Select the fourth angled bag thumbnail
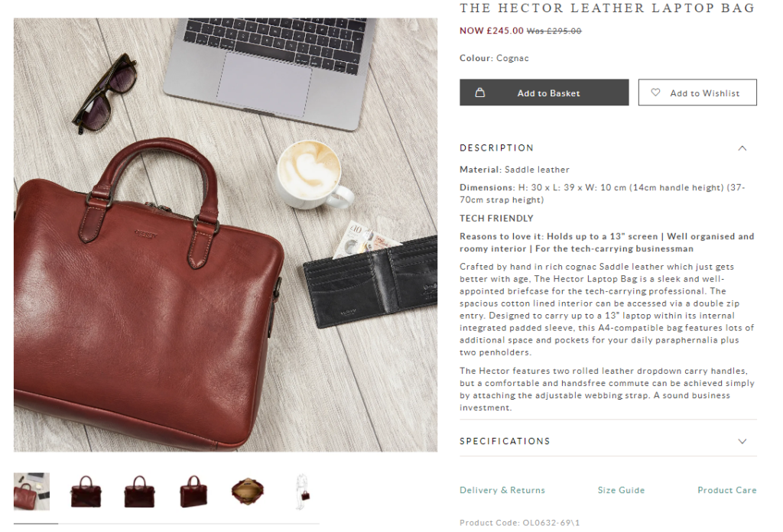783x532 pixels. point(193,491)
